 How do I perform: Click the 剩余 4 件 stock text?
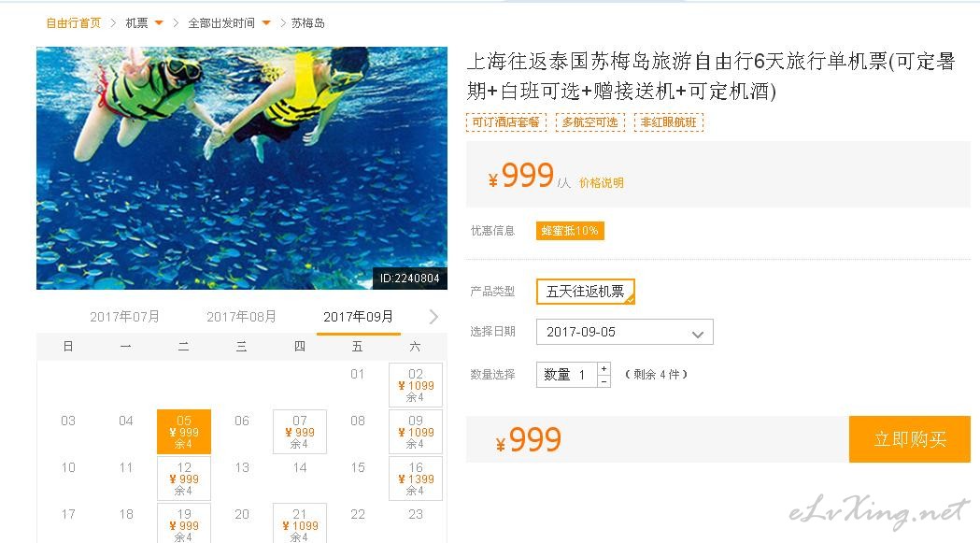(x=656, y=375)
